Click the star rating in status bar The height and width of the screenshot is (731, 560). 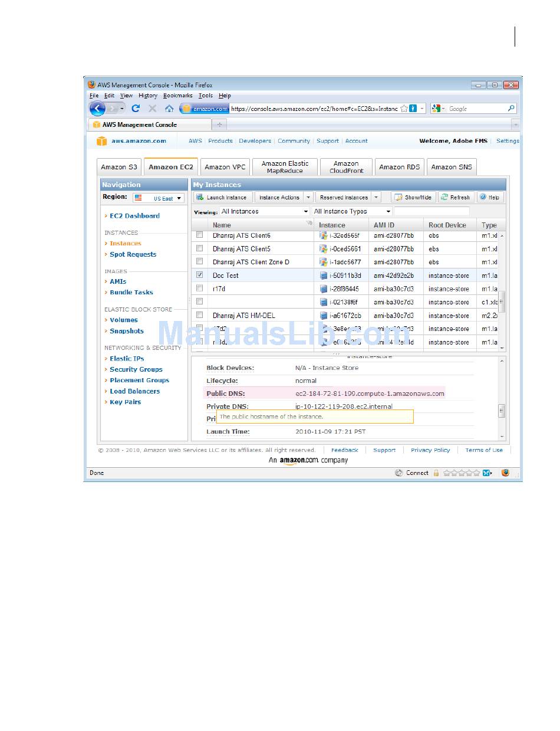coord(461,473)
